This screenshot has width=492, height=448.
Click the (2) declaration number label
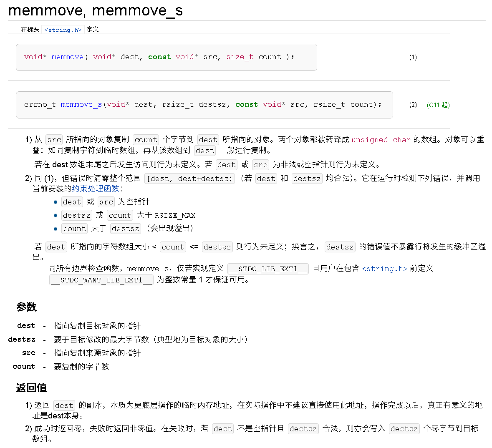pyautogui.click(x=413, y=105)
